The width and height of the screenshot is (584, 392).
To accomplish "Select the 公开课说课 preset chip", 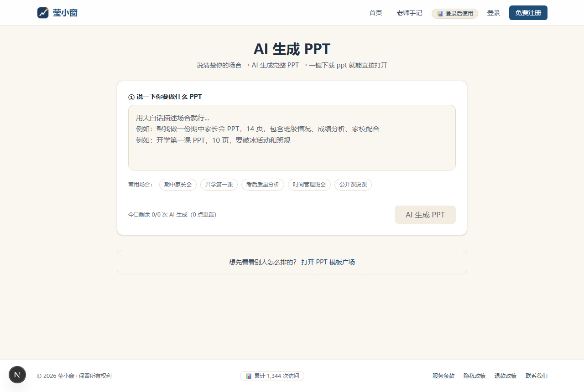I will click(353, 185).
